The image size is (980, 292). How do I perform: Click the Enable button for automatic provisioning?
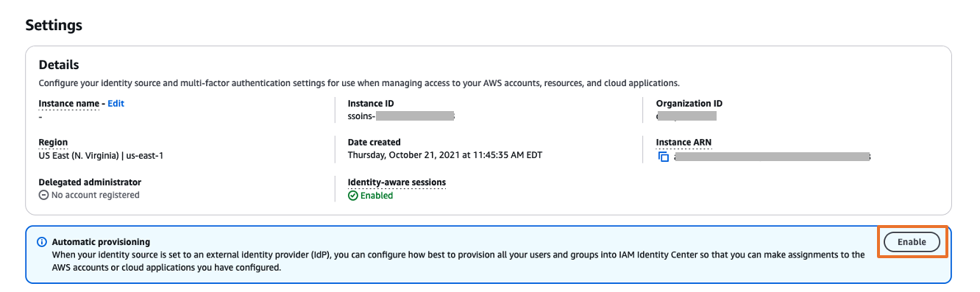coord(912,242)
